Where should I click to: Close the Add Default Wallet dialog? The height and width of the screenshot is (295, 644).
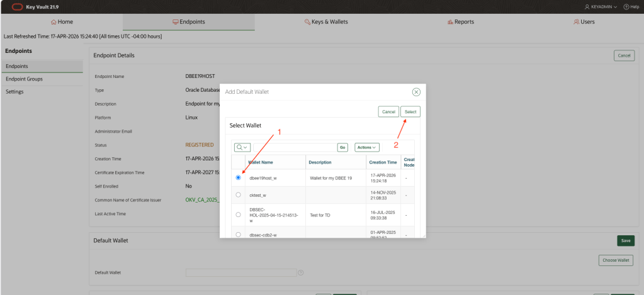pos(416,92)
